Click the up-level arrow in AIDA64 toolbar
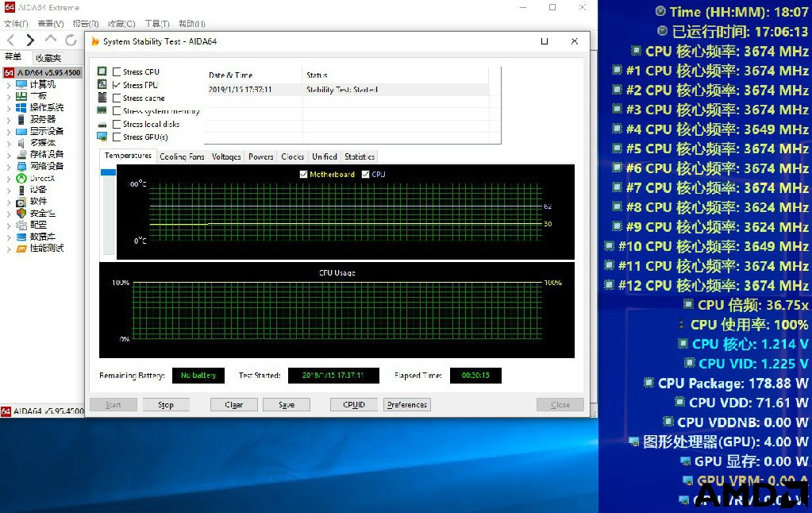Screen dimensions: 812x513 click(50, 40)
